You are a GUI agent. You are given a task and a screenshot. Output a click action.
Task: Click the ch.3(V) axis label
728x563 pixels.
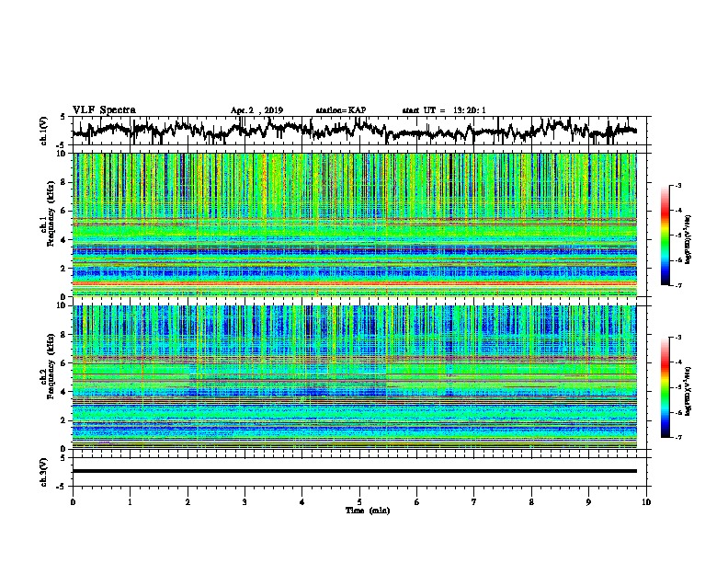(44, 472)
